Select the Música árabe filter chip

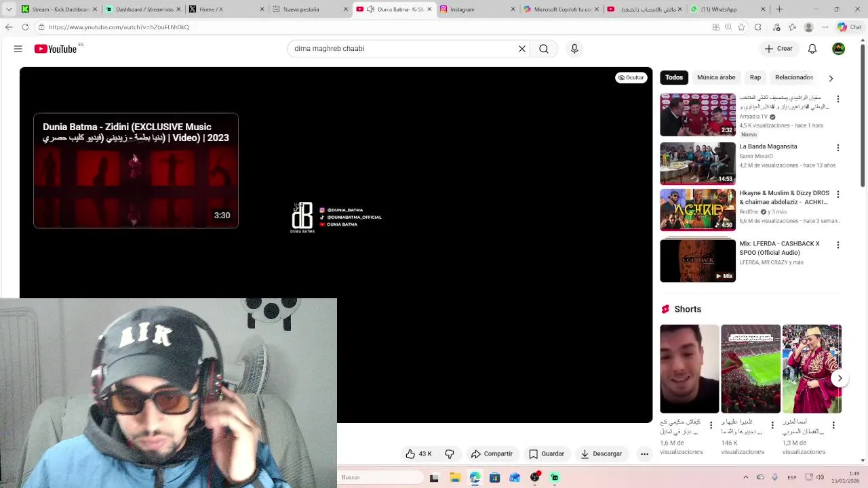[716, 77]
